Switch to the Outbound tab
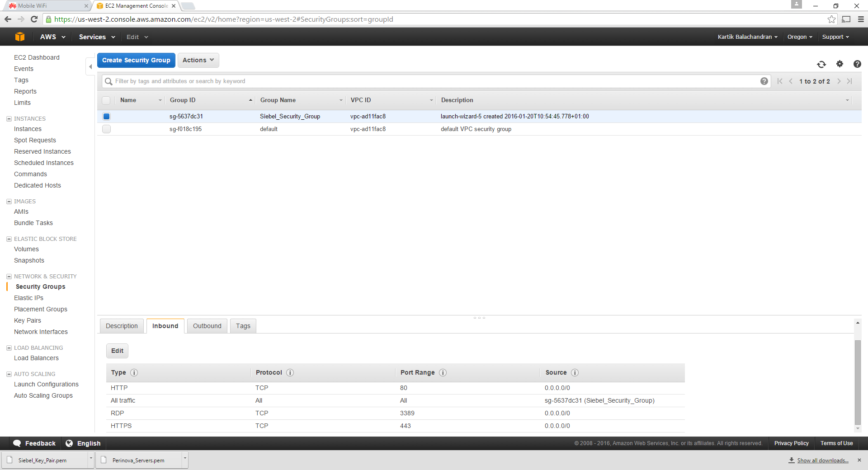The image size is (868, 470). (x=207, y=326)
